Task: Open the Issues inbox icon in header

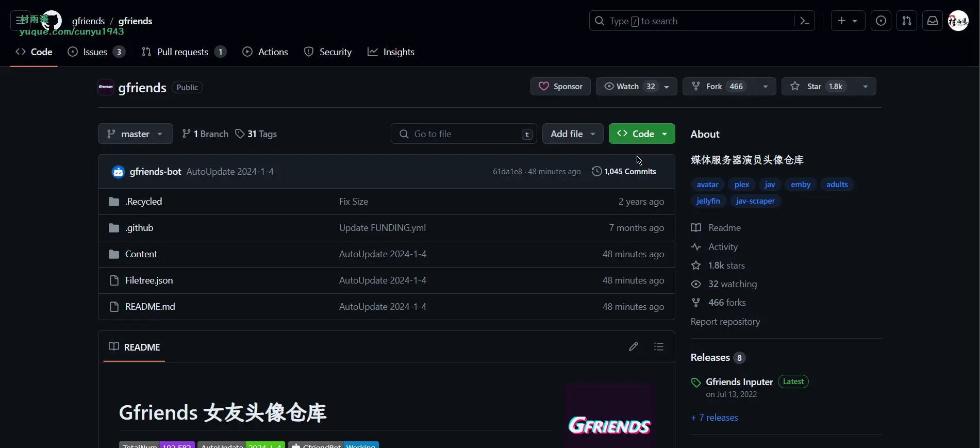Action: pyautogui.click(x=881, y=21)
